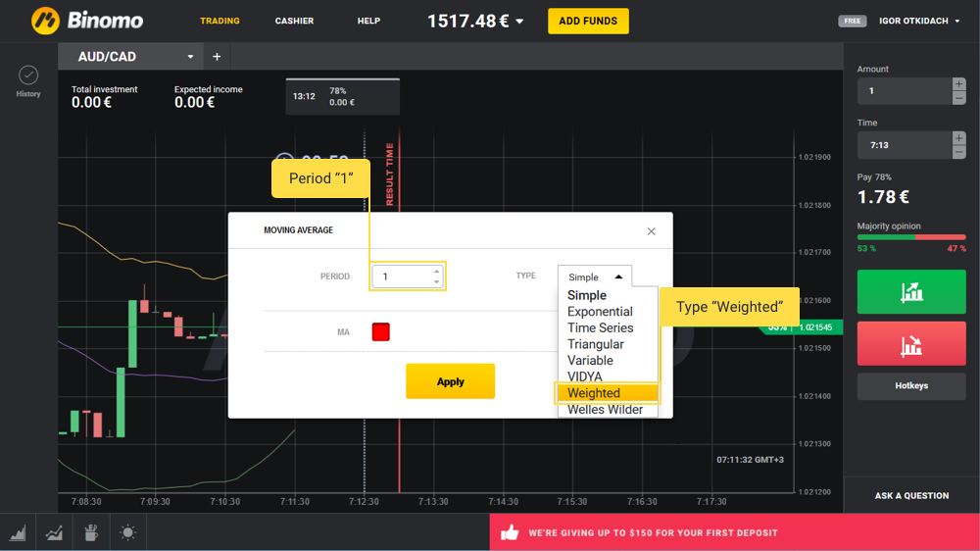Click the drawing tools cup icon
The height and width of the screenshot is (551, 980).
point(91,533)
